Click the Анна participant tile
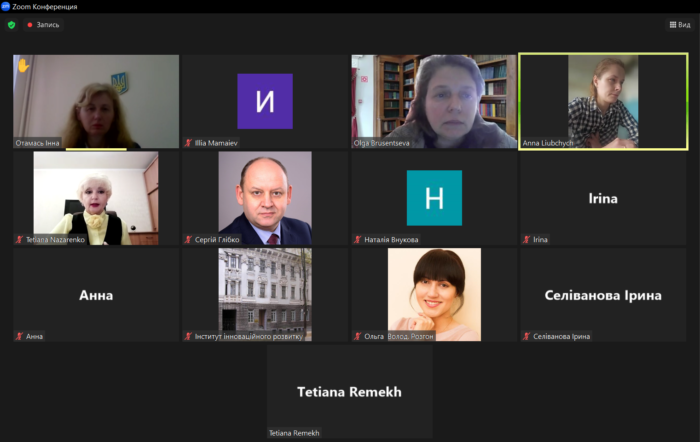The image size is (700, 442). click(96, 295)
